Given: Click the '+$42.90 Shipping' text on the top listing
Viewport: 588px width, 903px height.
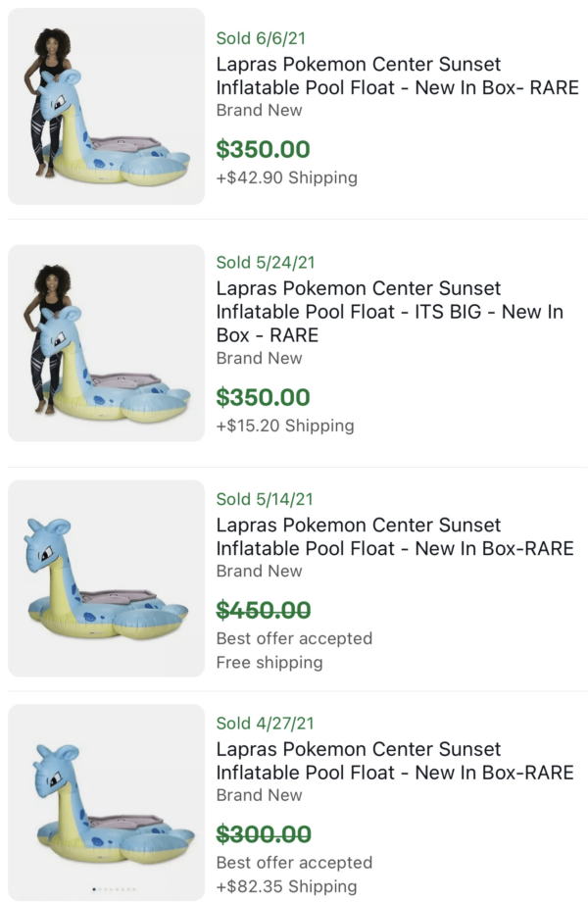Looking at the screenshot, I should tap(284, 177).
